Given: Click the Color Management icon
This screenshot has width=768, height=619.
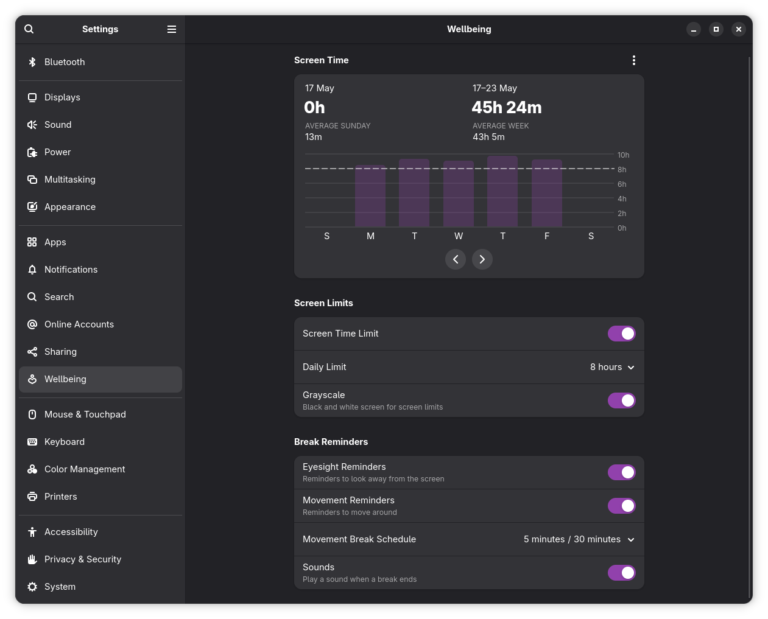Looking at the screenshot, I should (x=32, y=469).
